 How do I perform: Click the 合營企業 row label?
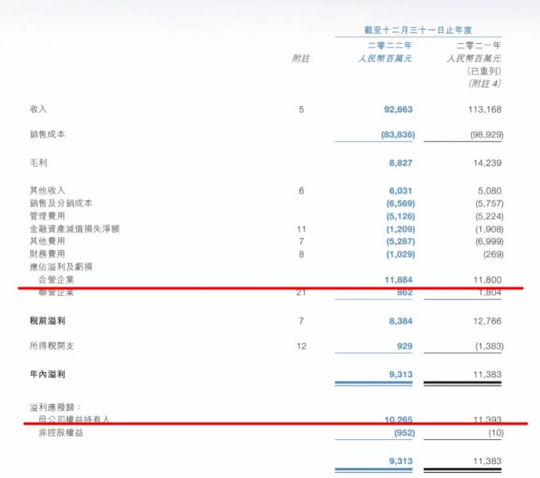(x=56, y=279)
